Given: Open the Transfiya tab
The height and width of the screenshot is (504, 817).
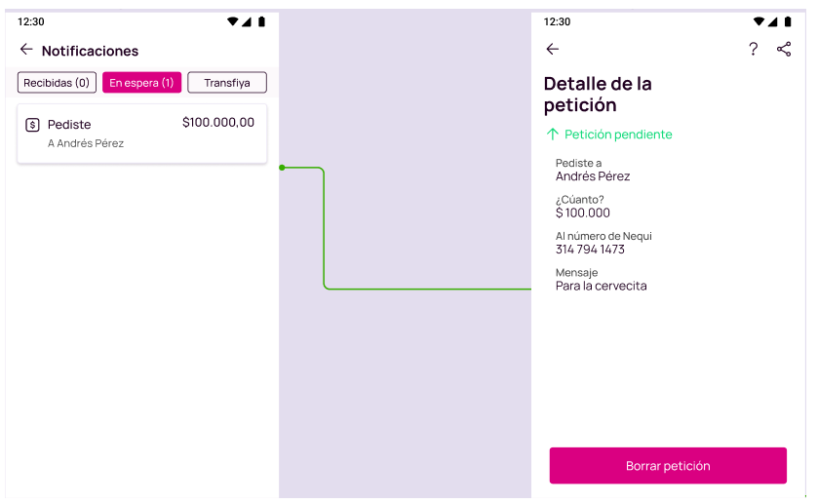Looking at the screenshot, I should (227, 82).
